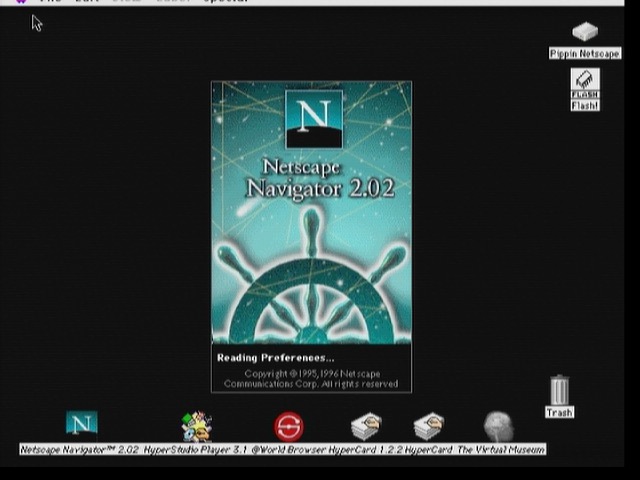Click the "Trash" label text

(560, 413)
